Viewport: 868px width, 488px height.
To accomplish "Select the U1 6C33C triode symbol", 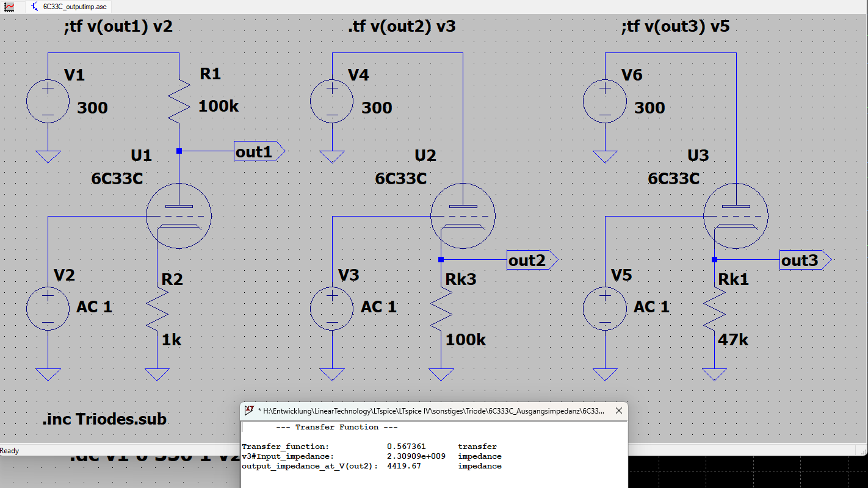I will [x=179, y=217].
